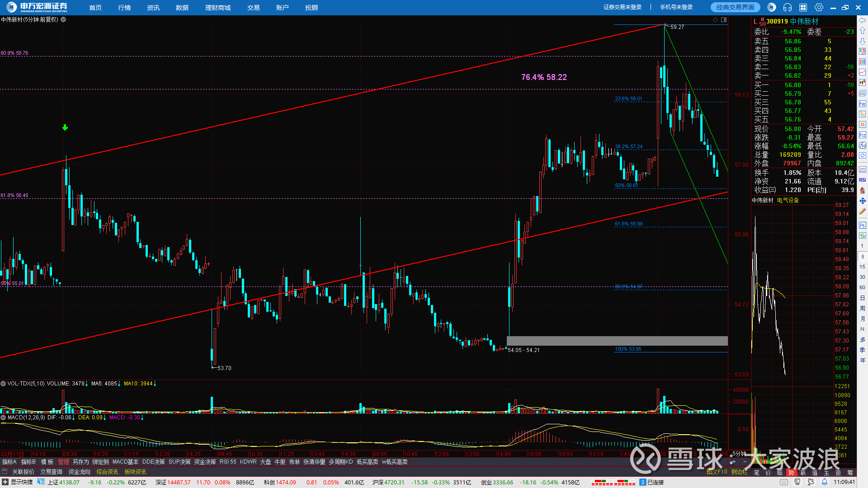Click the four-square layout grid icon

[803, 7]
